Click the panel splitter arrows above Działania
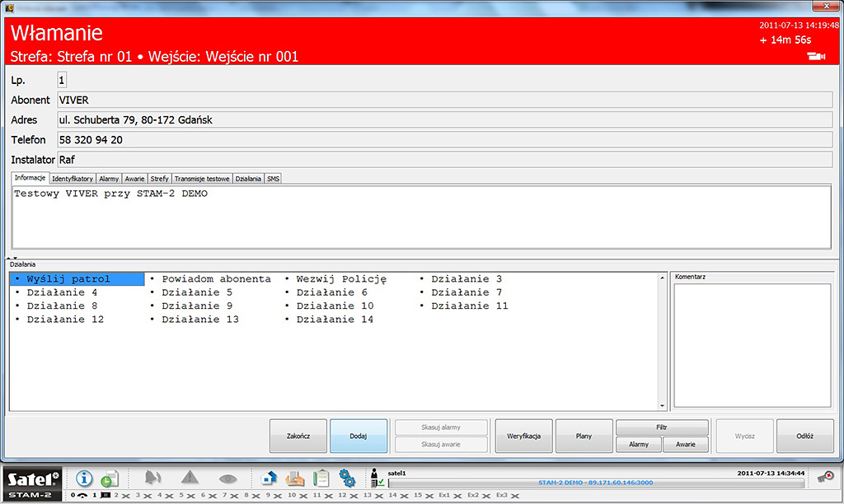The width and height of the screenshot is (844, 504). pyautogui.click(x=12, y=259)
